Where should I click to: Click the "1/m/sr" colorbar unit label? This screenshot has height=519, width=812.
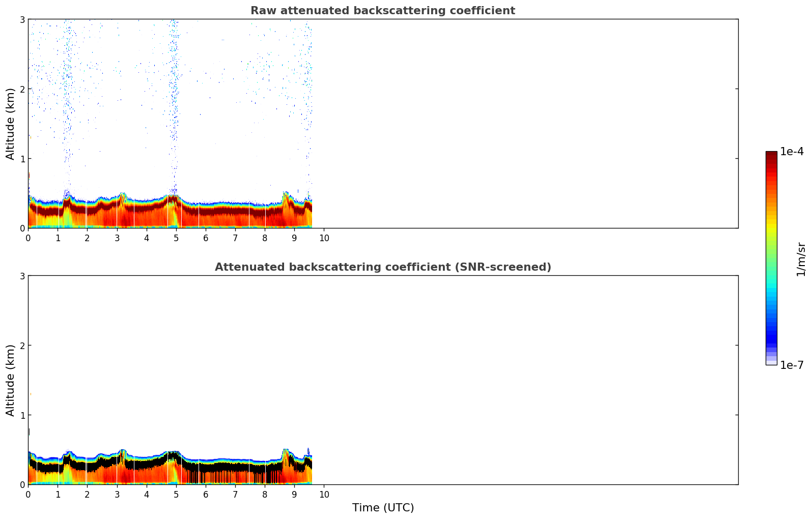pos(801,258)
